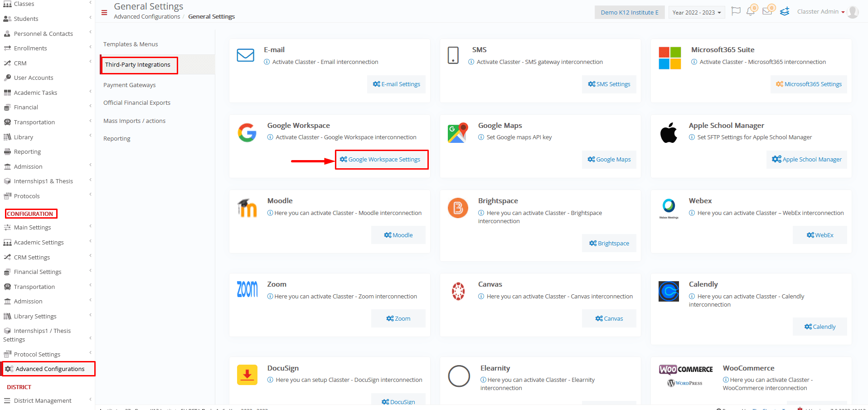Click the DocuSign download logo icon
The width and height of the screenshot is (868, 410).
(247, 375)
